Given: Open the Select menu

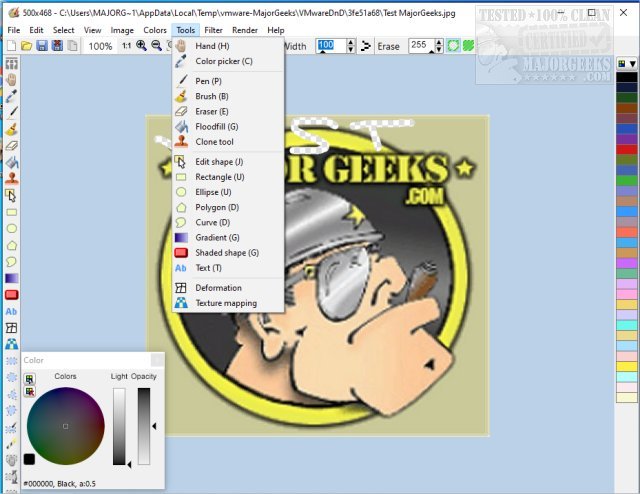Looking at the screenshot, I should [x=63, y=30].
